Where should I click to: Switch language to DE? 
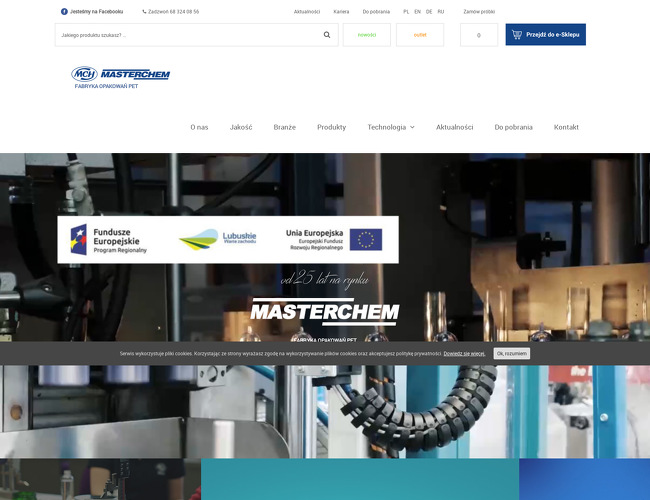(429, 12)
